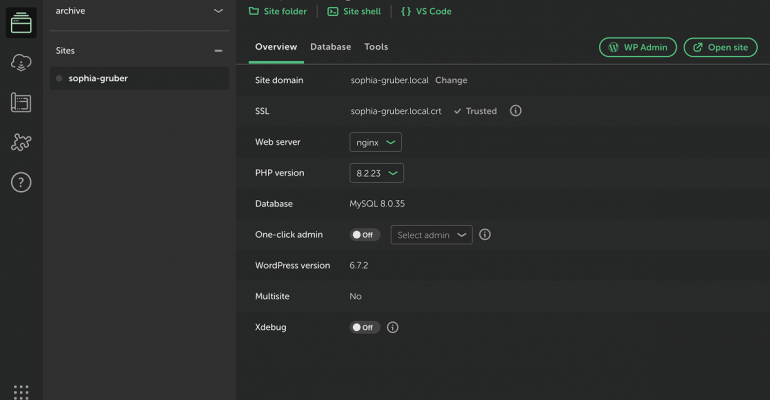Click the WP Admin button
The width and height of the screenshot is (770, 400).
tap(638, 47)
